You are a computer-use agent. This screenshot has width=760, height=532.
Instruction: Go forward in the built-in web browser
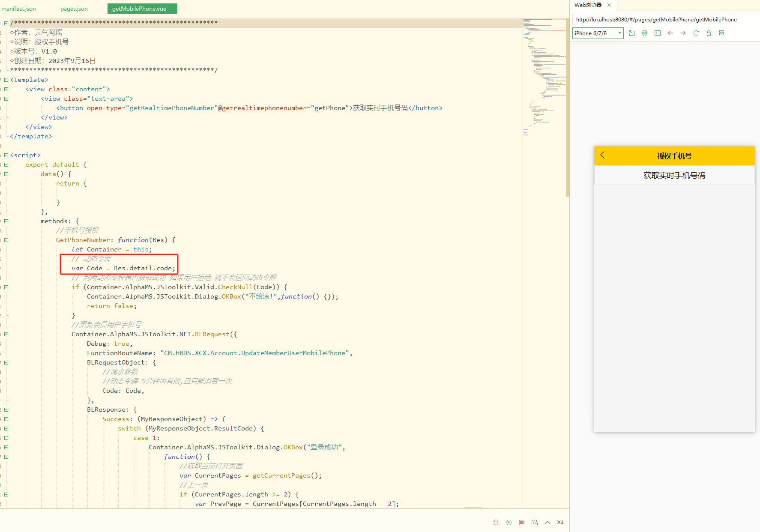(x=683, y=33)
